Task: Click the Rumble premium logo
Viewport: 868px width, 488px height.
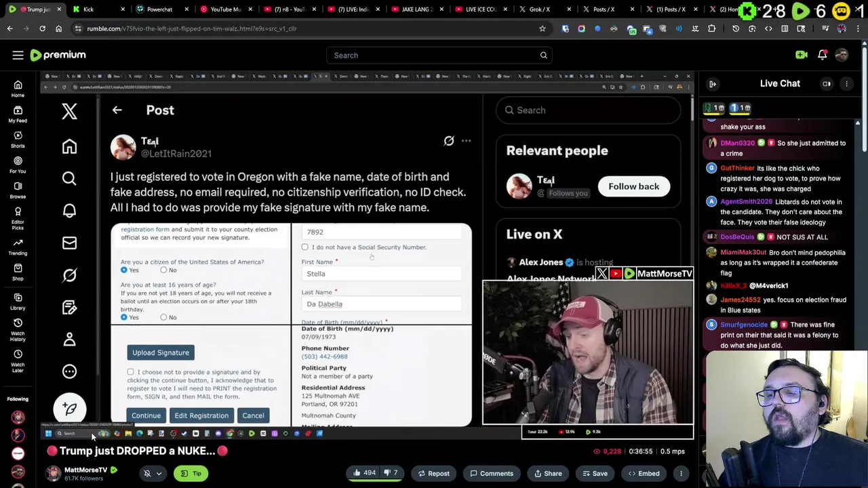Action: [x=58, y=55]
